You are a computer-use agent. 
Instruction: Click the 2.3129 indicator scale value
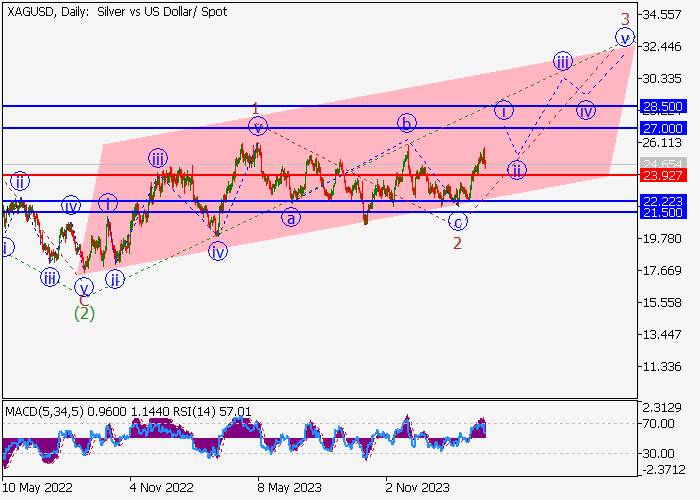(662, 407)
